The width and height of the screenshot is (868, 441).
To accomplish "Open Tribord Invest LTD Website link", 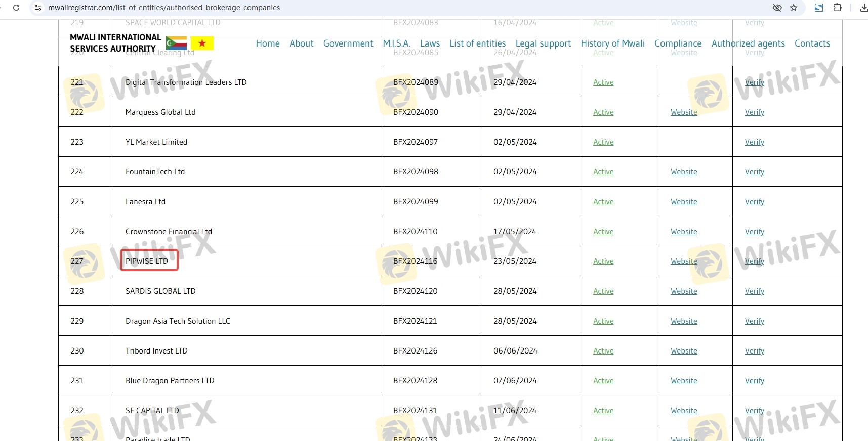I will click(x=684, y=351).
